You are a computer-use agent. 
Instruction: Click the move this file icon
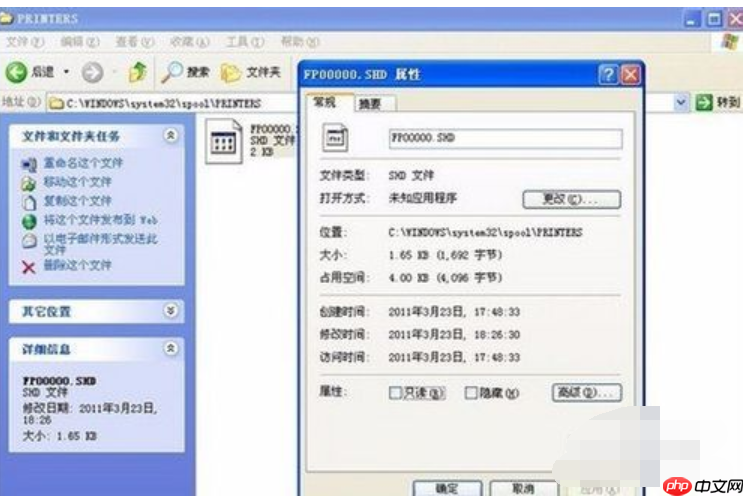tap(28, 183)
